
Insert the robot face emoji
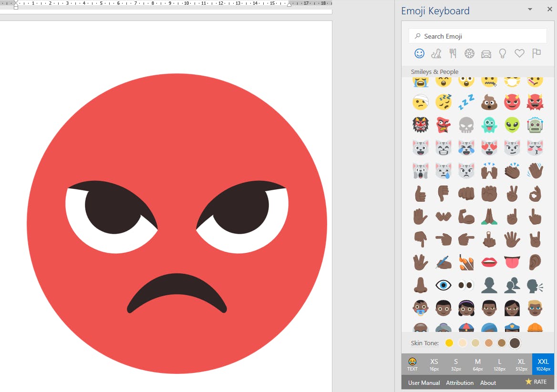[535, 125]
